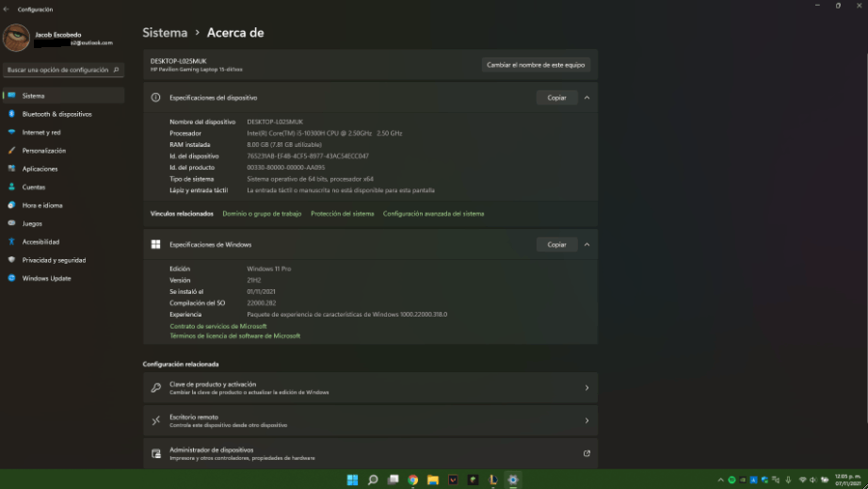Open Accesibilidad settings
The width and height of the screenshot is (868, 489).
(x=64, y=242)
